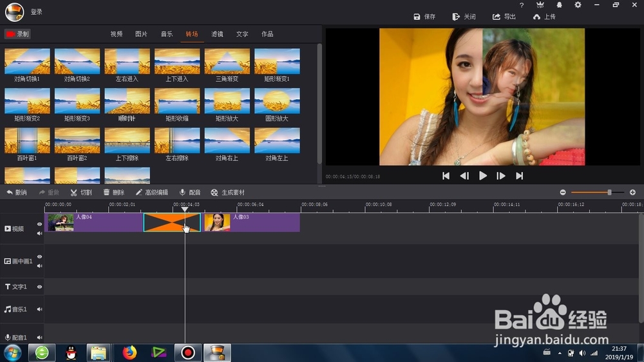Click the 关闭 button
The height and width of the screenshot is (362, 644).
(x=464, y=17)
